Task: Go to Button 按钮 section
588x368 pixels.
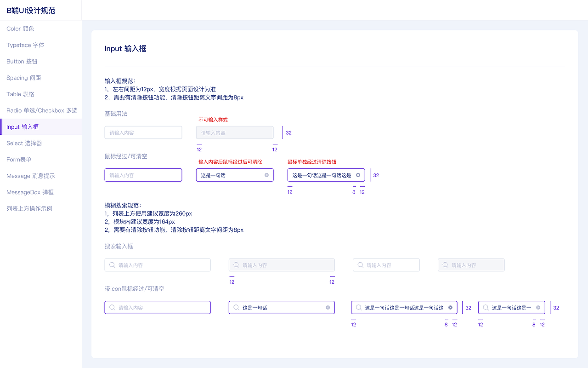Action: [x=41, y=61]
